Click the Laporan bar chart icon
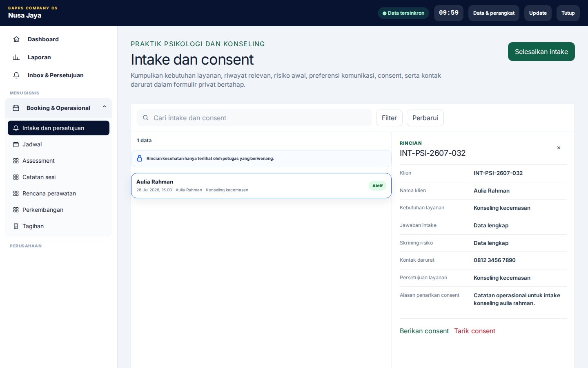Viewport: 588px width, 368px height. 16,57
